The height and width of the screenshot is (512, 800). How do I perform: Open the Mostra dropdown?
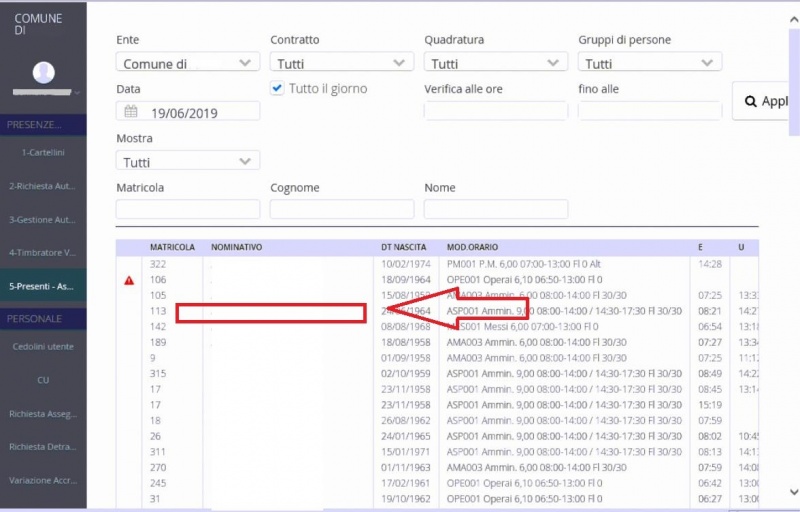point(188,161)
